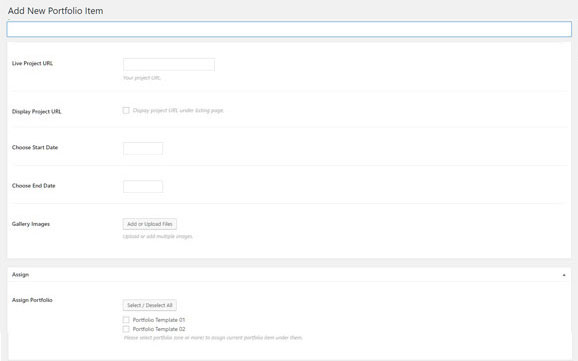Click the Choose Start Date label
578x361 pixels.
point(35,147)
